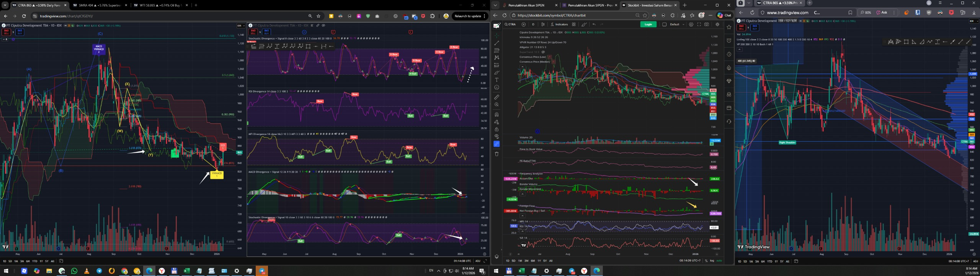980x276 pixels.
Task: Click green Login button in Stockbit
Action: click(x=648, y=24)
